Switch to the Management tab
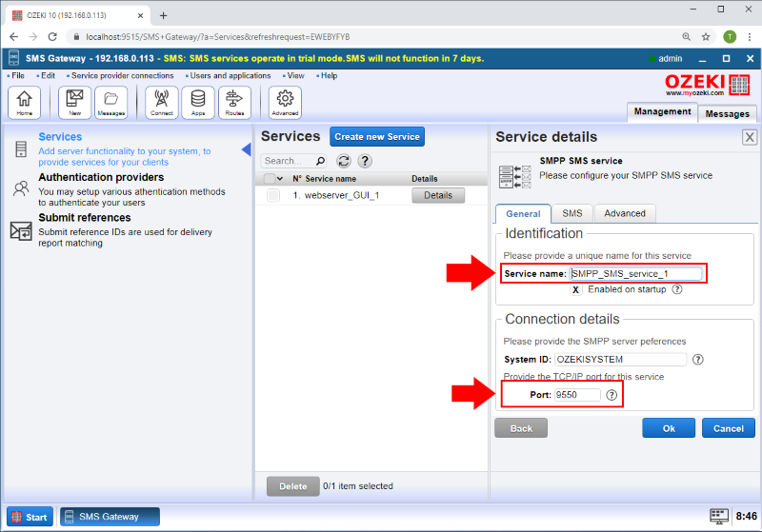This screenshot has height=532, width=762. coord(662,111)
